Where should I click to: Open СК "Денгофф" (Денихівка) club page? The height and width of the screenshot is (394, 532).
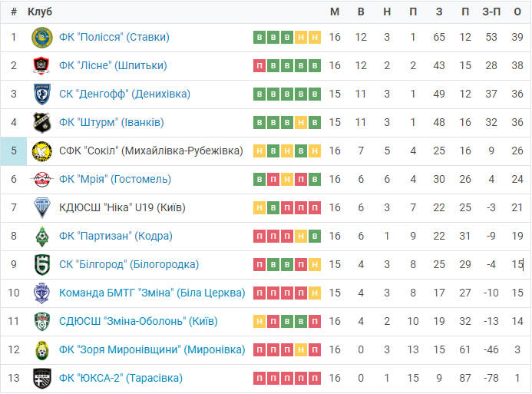coord(124,94)
